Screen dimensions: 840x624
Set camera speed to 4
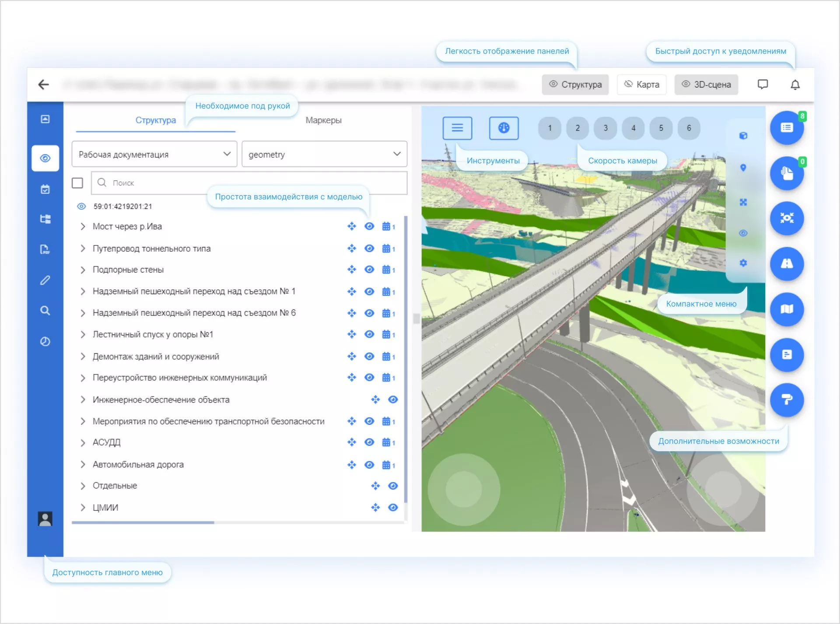[633, 128]
